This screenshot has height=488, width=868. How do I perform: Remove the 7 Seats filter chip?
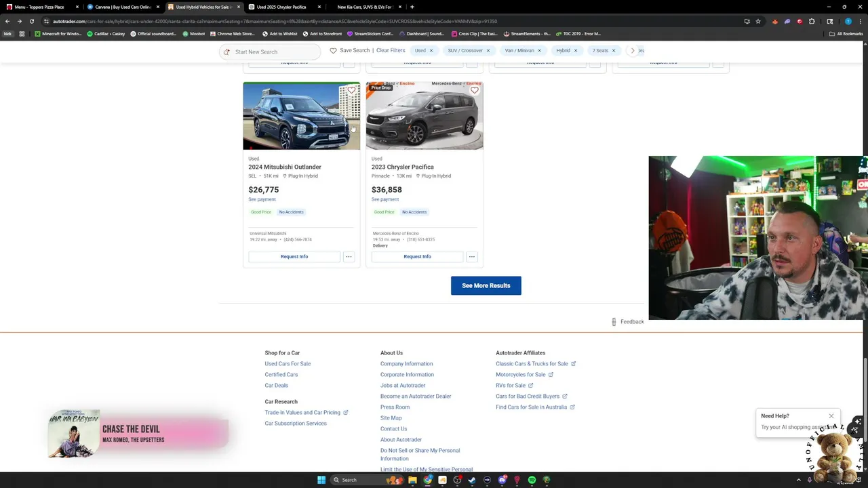click(x=614, y=51)
